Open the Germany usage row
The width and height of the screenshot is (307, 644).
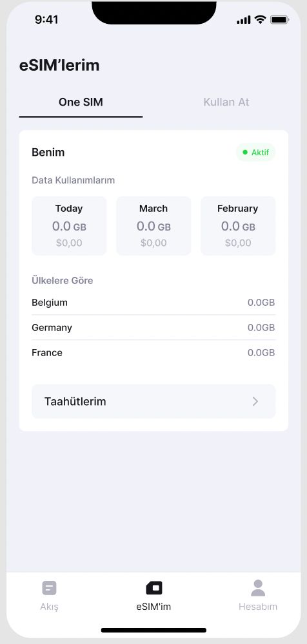tap(153, 328)
